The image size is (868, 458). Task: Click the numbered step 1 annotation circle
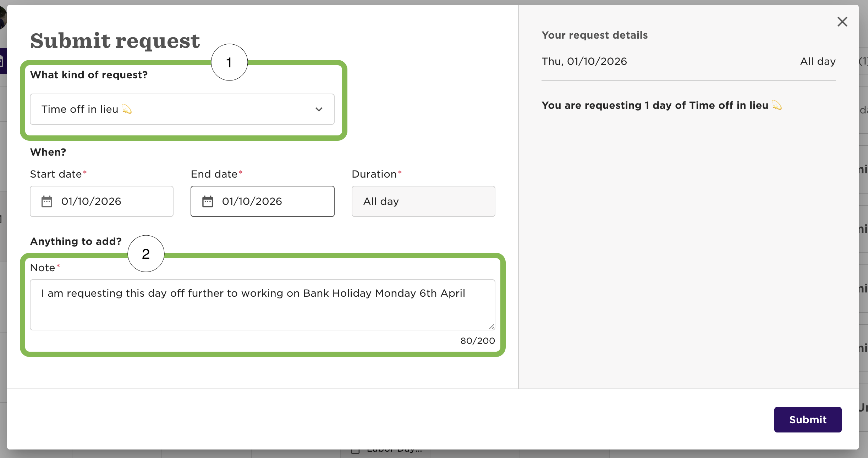pyautogui.click(x=229, y=62)
